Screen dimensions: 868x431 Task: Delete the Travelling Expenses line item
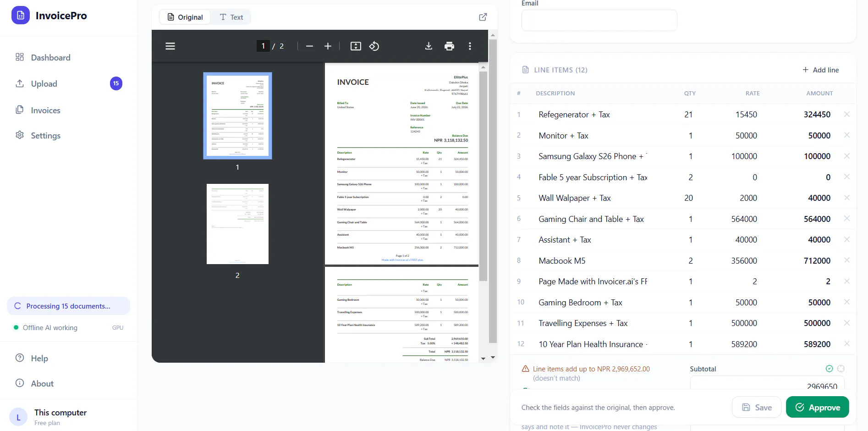click(x=847, y=323)
